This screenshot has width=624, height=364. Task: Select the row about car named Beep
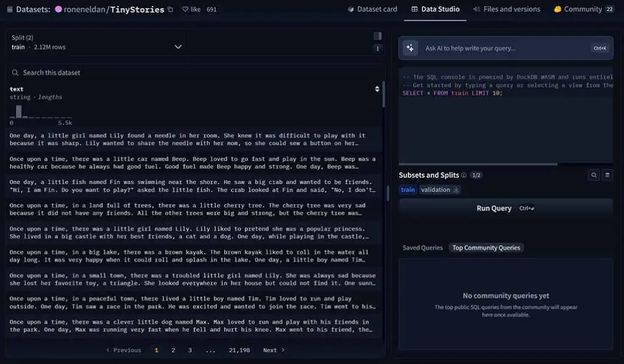[x=194, y=163]
